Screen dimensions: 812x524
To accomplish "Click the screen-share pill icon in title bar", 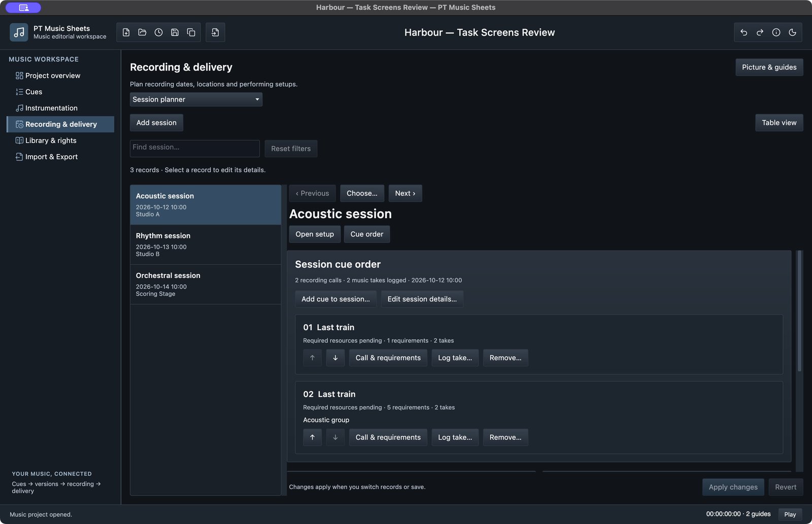I will point(23,8).
